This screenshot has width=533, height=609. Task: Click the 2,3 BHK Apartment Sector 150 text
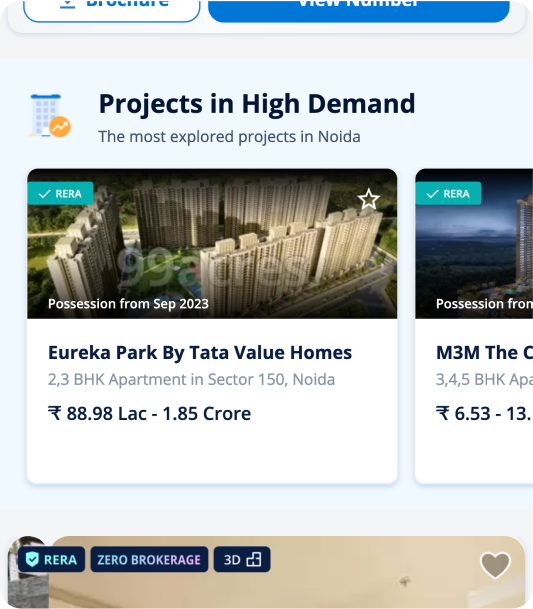click(192, 379)
